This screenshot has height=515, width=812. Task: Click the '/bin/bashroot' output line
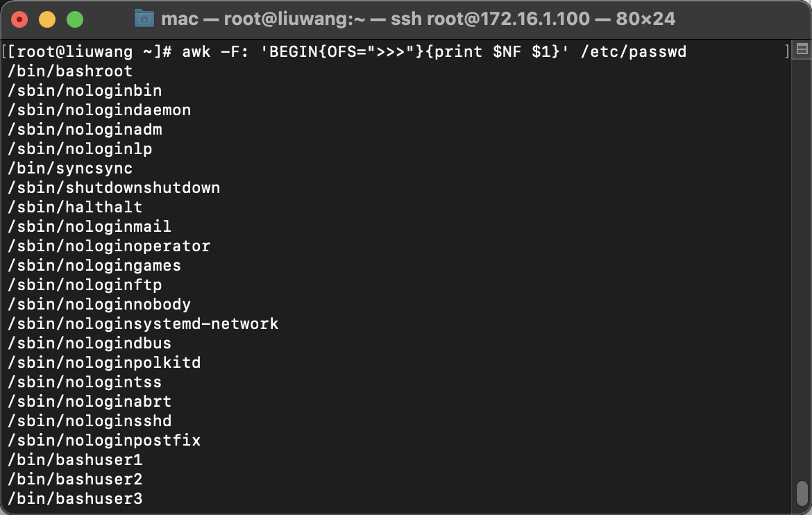click(70, 71)
